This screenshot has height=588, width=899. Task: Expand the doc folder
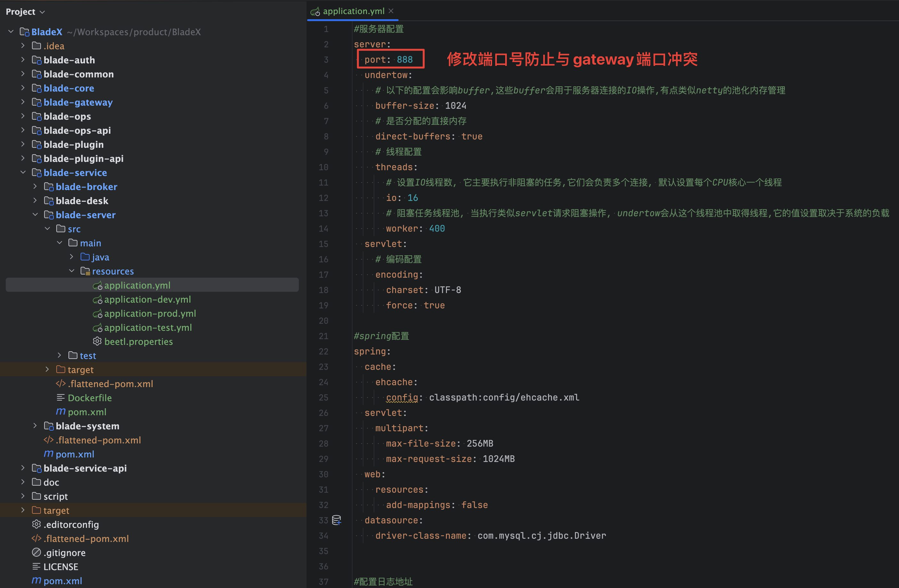[x=23, y=482]
